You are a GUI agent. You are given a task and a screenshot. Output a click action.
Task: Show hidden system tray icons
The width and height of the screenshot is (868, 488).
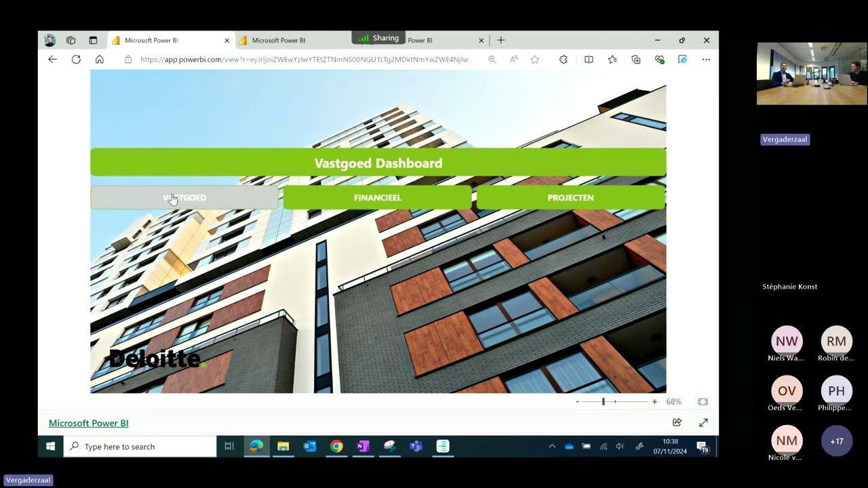[552, 446]
